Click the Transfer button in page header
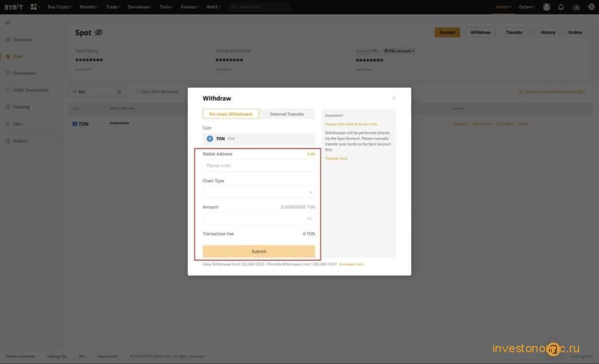The height and width of the screenshot is (364, 599). coord(514,33)
